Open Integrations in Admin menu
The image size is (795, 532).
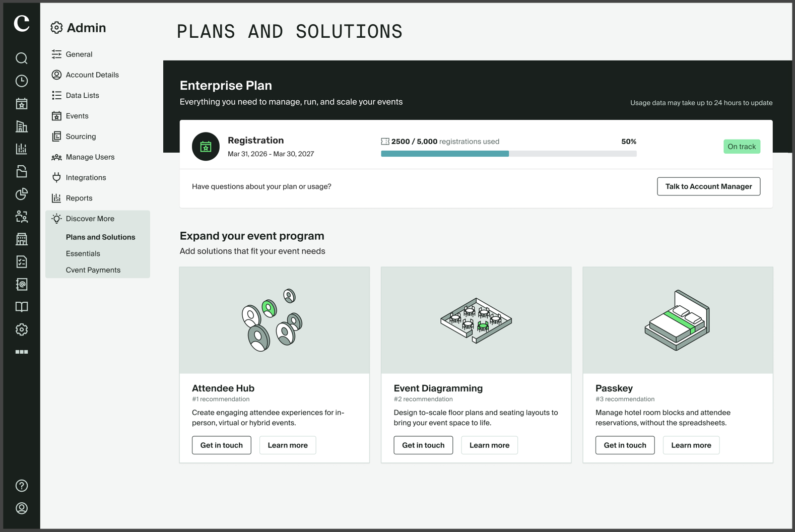click(86, 178)
